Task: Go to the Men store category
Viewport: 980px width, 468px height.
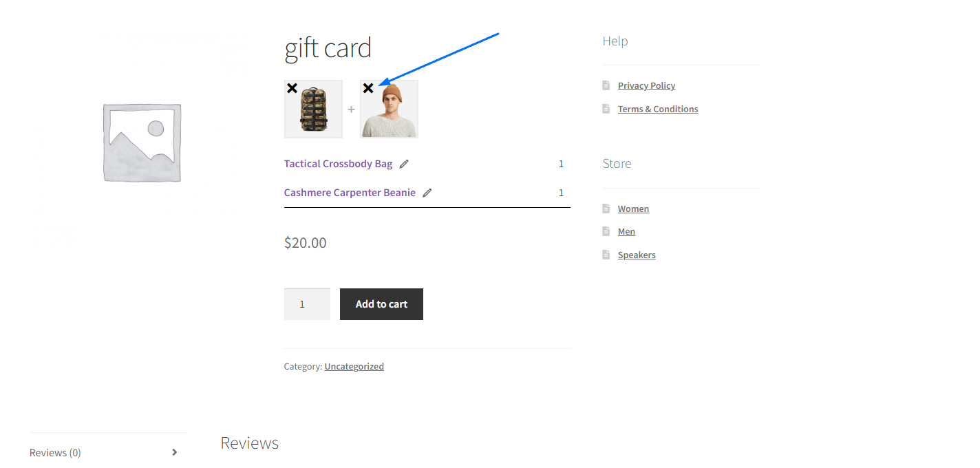Action: pyautogui.click(x=626, y=232)
